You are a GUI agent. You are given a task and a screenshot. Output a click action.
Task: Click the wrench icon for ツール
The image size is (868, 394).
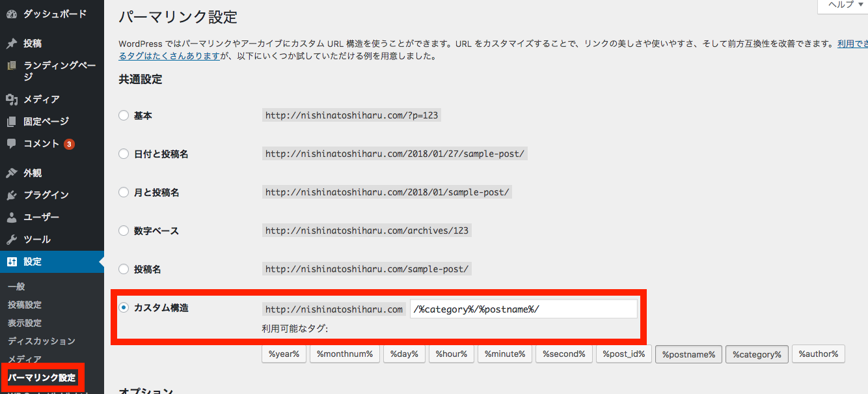coord(12,240)
